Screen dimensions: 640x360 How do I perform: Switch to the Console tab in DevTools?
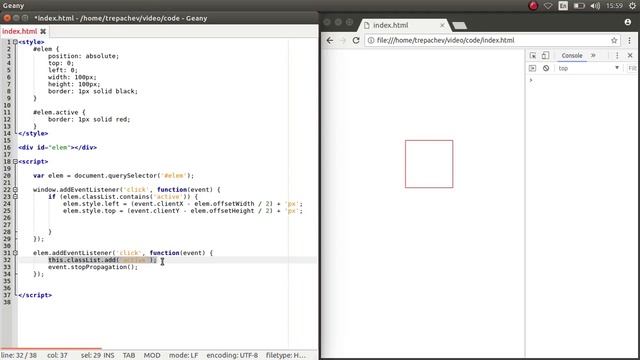pyautogui.click(x=572, y=56)
